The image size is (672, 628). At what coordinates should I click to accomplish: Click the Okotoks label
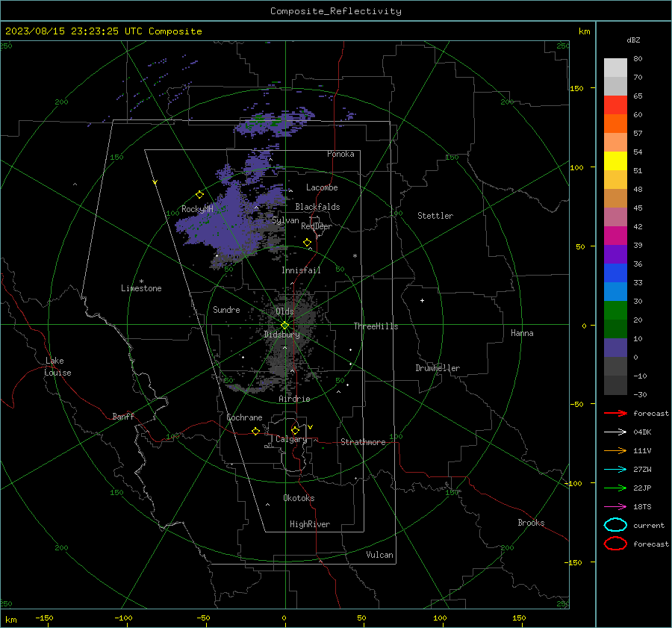pyautogui.click(x=299, y=498)
